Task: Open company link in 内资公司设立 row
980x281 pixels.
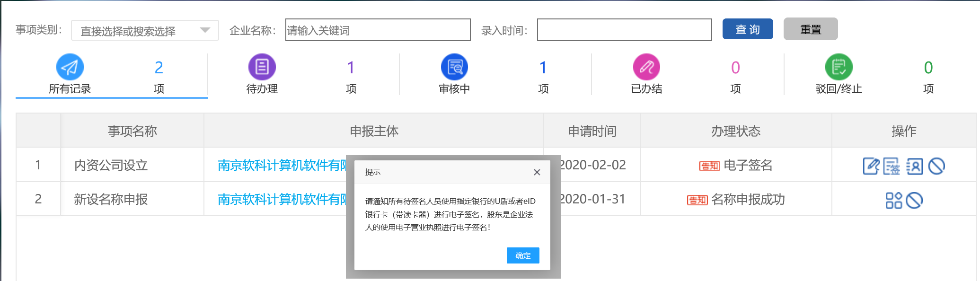Action: (282, 166)
